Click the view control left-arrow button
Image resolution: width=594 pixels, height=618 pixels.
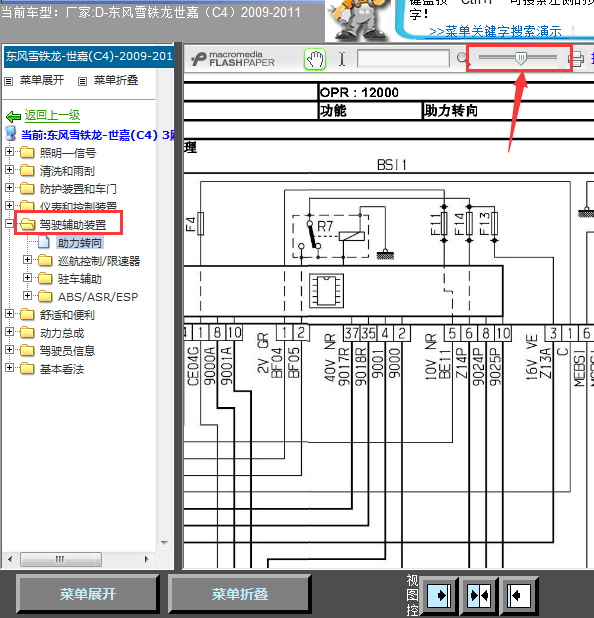(x=519, y=594)
